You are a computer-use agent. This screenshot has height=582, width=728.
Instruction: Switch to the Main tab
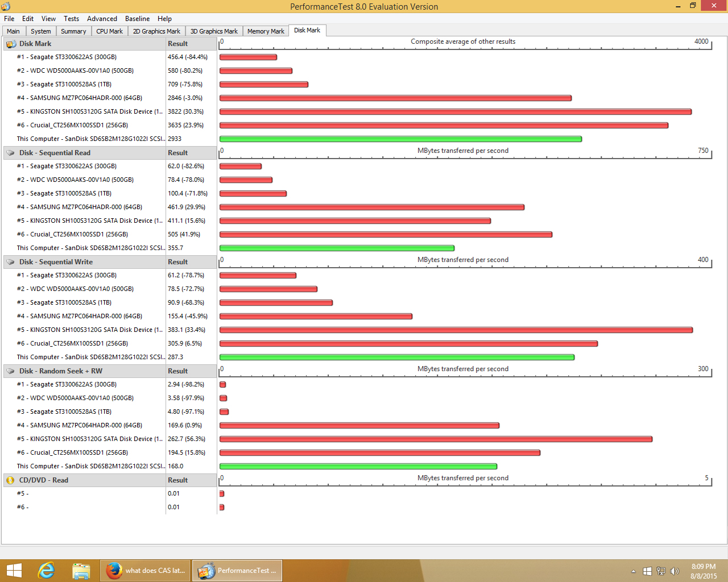(x=14, y=31)
